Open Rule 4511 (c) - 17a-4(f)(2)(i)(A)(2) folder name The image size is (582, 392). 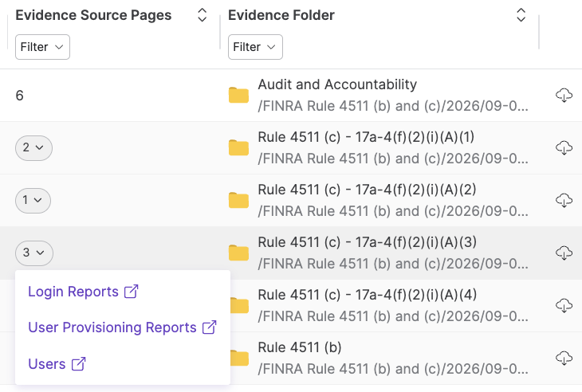[367, 190]
